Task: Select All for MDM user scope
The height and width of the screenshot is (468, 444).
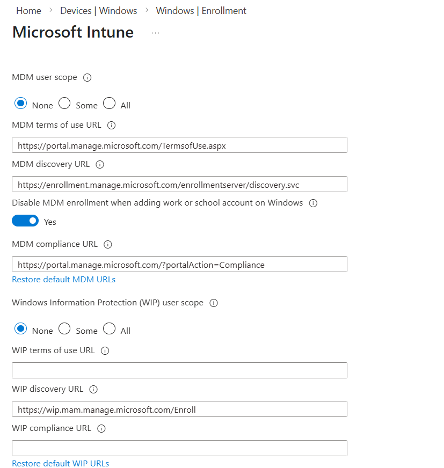Action: [x=109, y=103]
